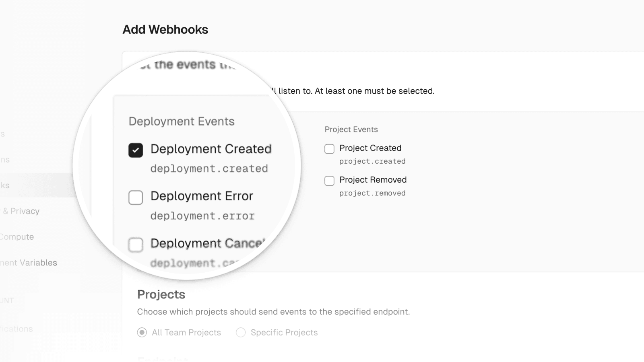Open Environment Variables in the sidebar

(x=29, y=263)
